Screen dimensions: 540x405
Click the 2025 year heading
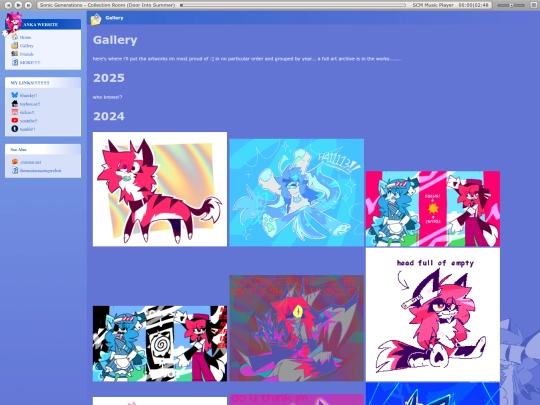pos(109,78)
